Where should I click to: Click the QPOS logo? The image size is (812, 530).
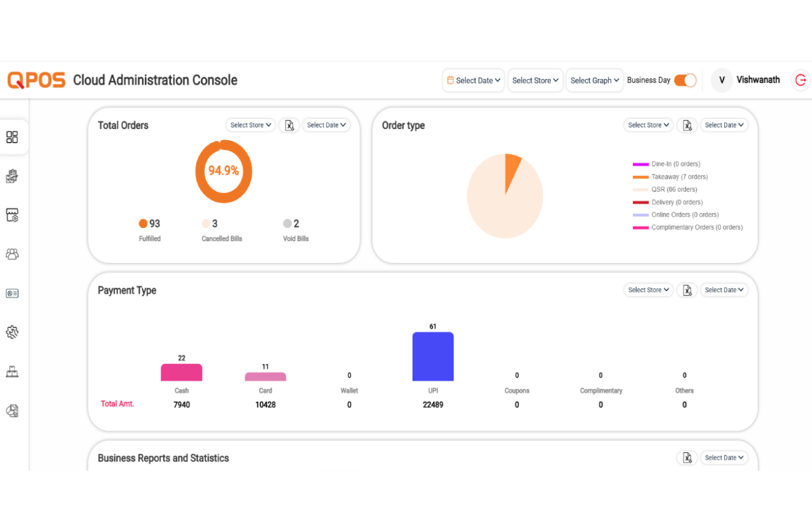click(x=36, y=80)
